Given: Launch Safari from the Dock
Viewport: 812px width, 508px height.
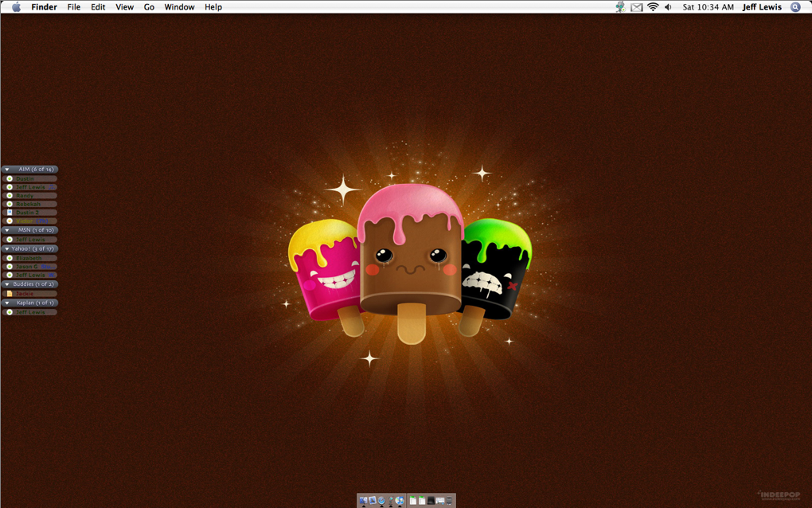Looking at the screenshot, I should click(381, 500).
